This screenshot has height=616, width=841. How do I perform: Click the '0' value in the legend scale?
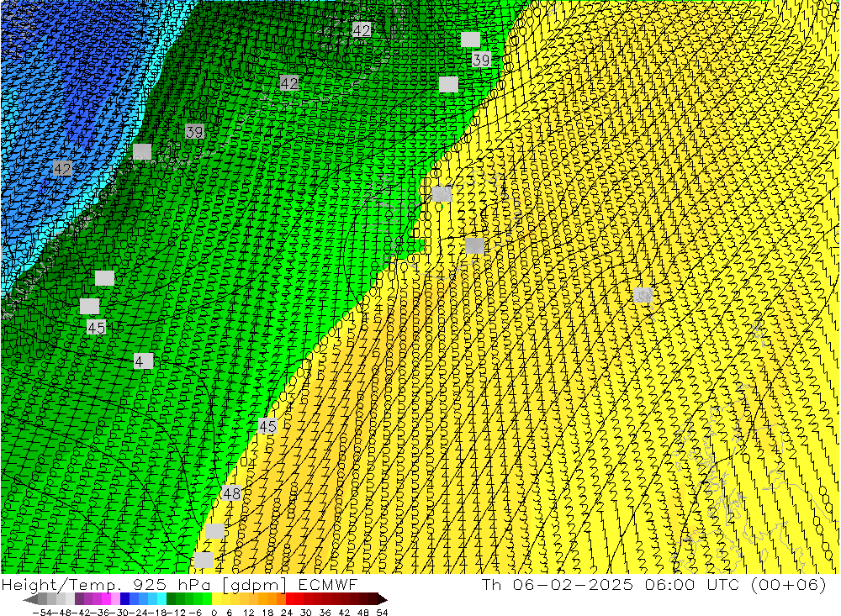point(214,613)
